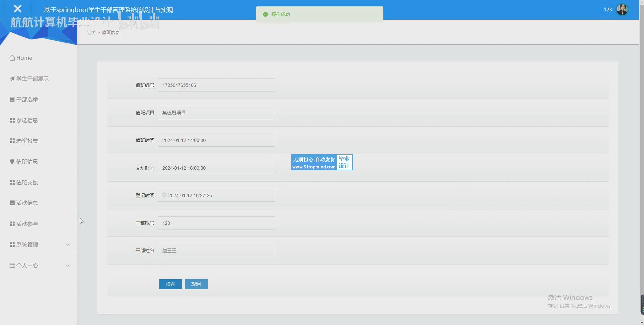The image size is (644, 325).
Task: Open 干部选举 menu item
Action: click(x=27, y=99)
